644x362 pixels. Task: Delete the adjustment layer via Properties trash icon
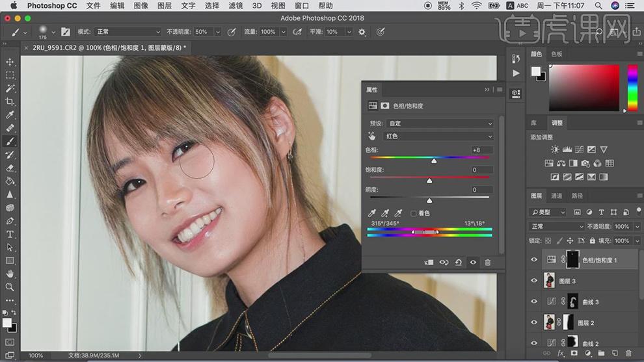488,263
